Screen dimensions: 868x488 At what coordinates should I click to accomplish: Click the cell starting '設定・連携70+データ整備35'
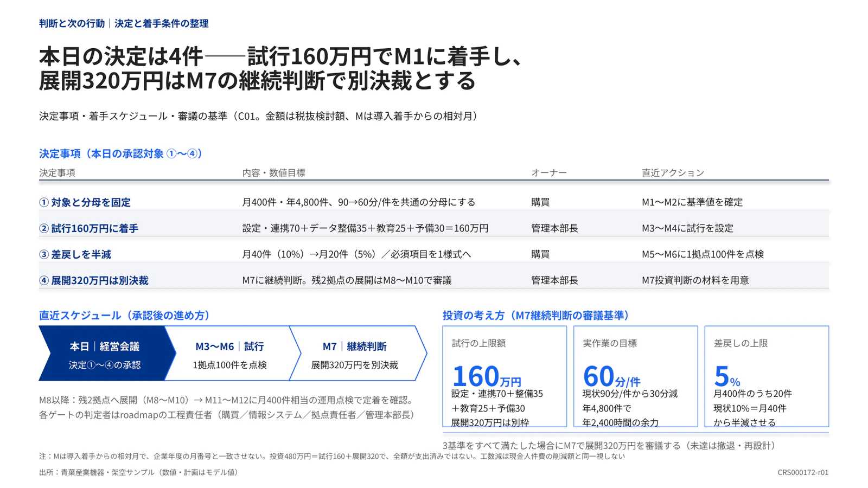click(365, 228)
